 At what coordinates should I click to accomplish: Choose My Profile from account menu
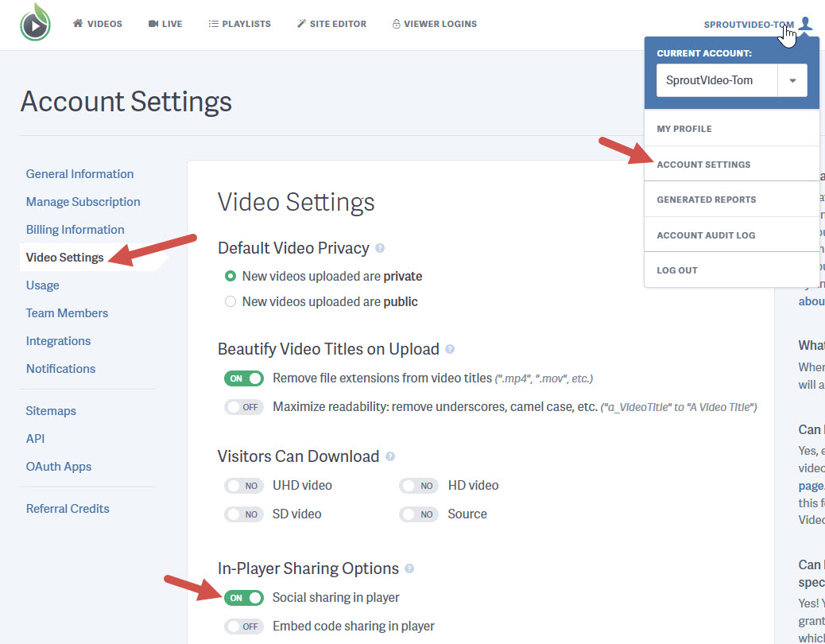point(731,129)
